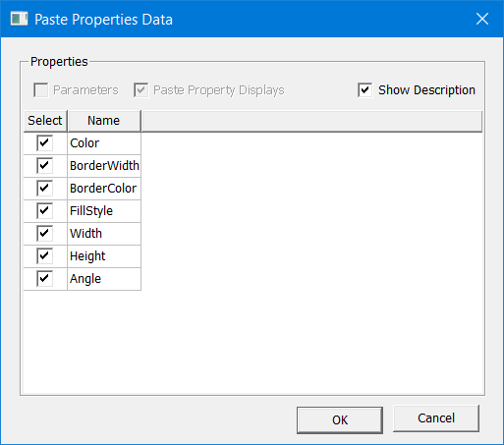
Task: Select the BorderWidth name cell
Action: click(x=104, y=166)
